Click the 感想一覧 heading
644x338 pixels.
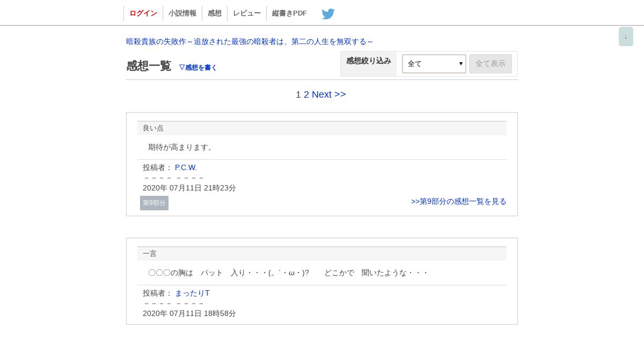(x=149, y=66)
